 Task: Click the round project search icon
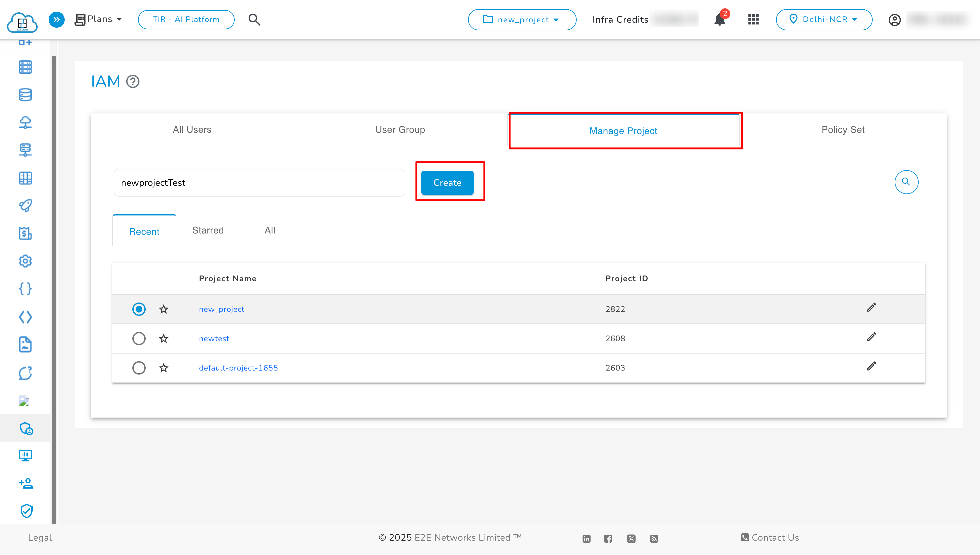[x=906, y=182]
